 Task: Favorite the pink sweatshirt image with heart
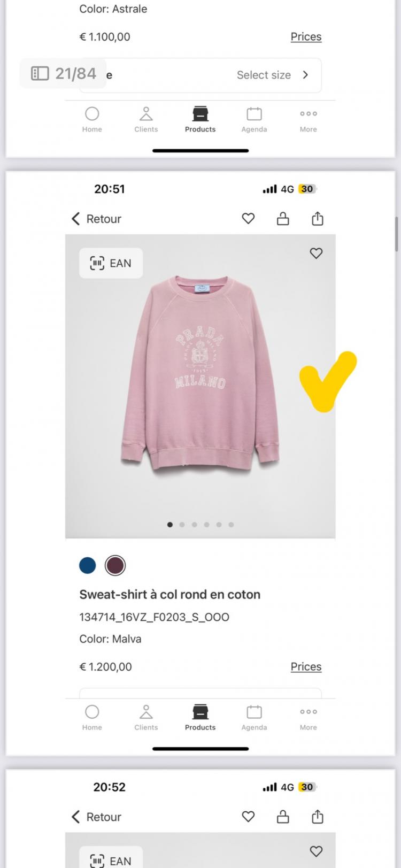(316, 254)
